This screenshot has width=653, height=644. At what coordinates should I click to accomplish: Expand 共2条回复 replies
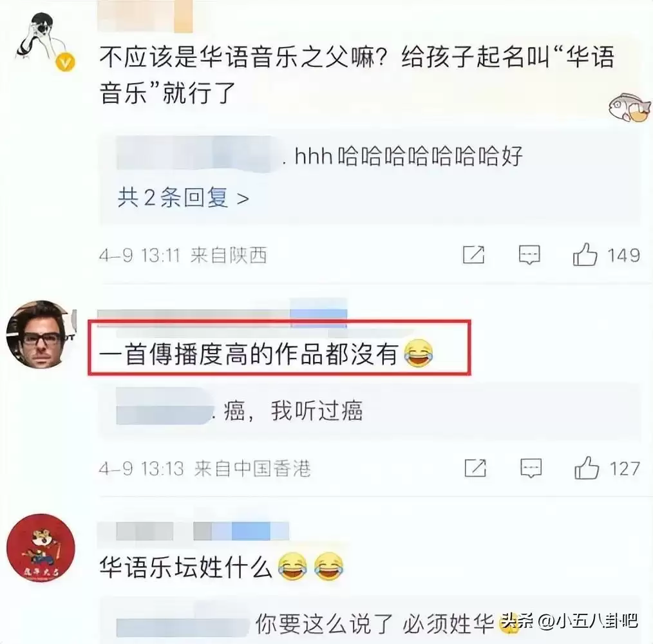click(184, 198)
